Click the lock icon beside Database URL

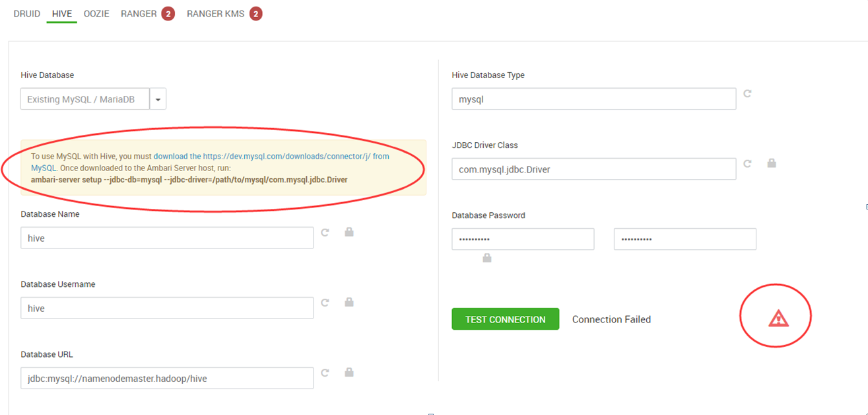349,372
